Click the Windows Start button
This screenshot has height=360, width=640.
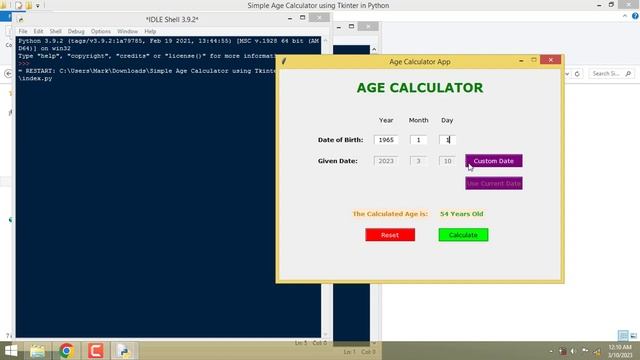11,351
